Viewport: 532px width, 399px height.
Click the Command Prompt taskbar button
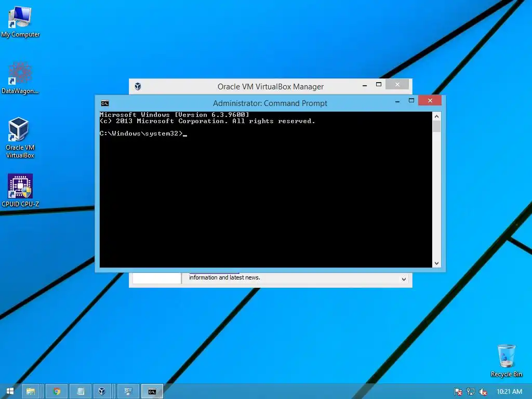[x=152, y=391]
